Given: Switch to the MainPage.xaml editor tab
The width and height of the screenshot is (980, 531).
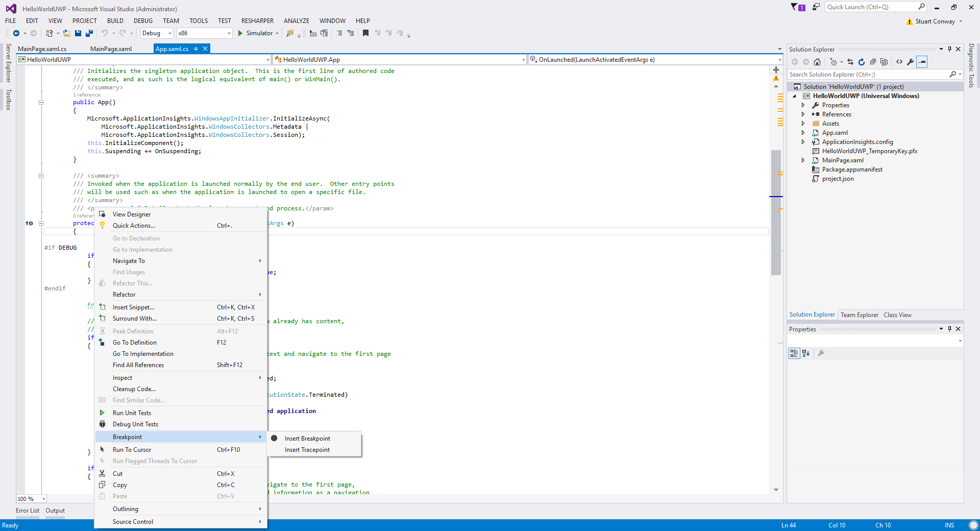Looking at the screenshot, I should (111, 49).
